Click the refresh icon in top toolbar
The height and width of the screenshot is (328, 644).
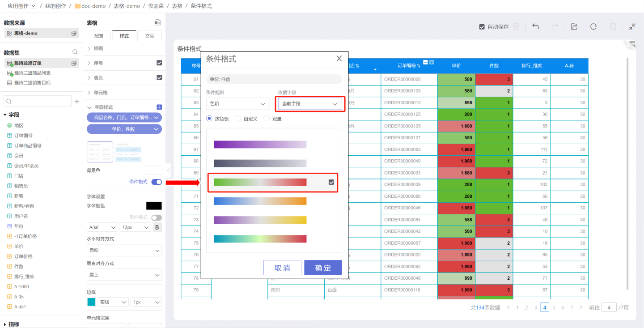(593, 26)
